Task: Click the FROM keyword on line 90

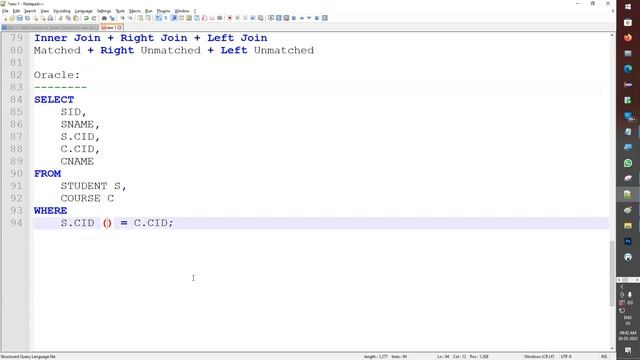Action: 47,173
